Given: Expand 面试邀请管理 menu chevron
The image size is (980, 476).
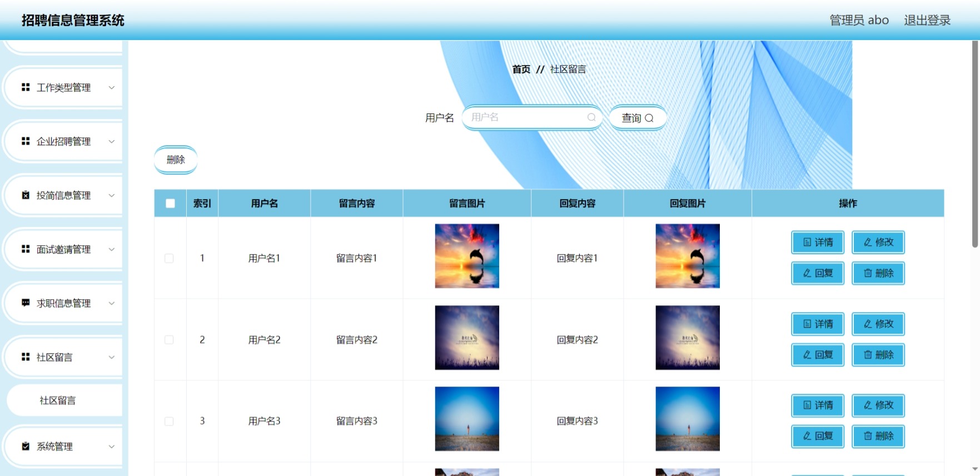Looking at the screenshot, I should point(112,249).
